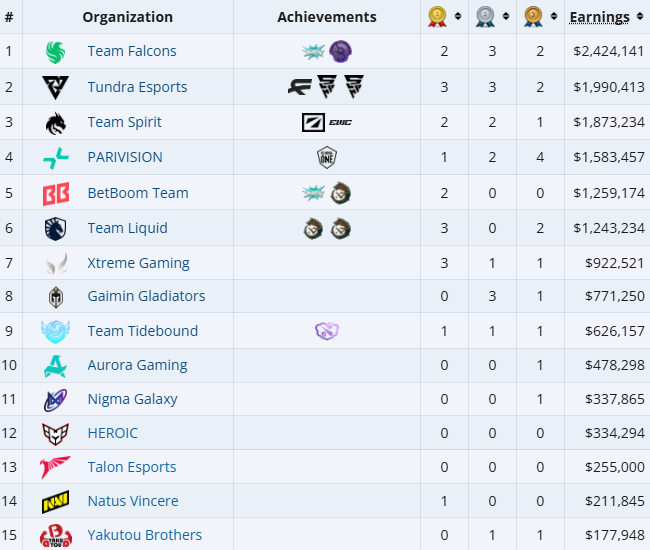This screenshot has width=650, height=550.
Task: Click the Tundra Esports black logo
Action: 55,87
